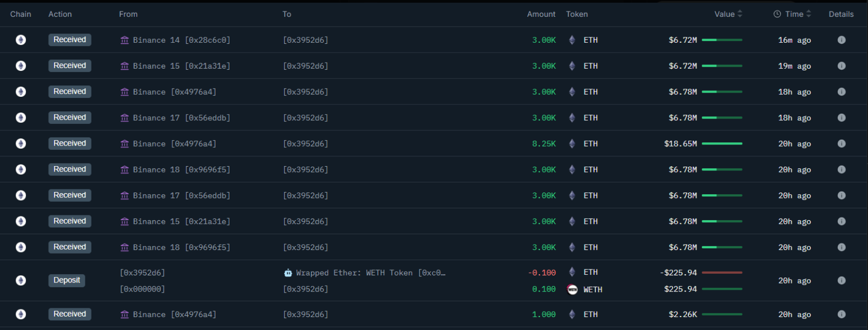868x330 pixels.
Task: Click the WETH token label
Action: (593, 289)
